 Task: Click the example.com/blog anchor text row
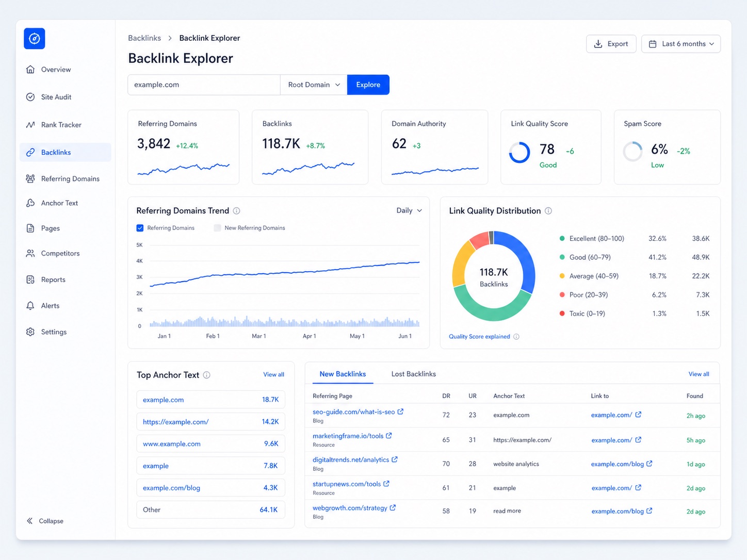[210, 488]
